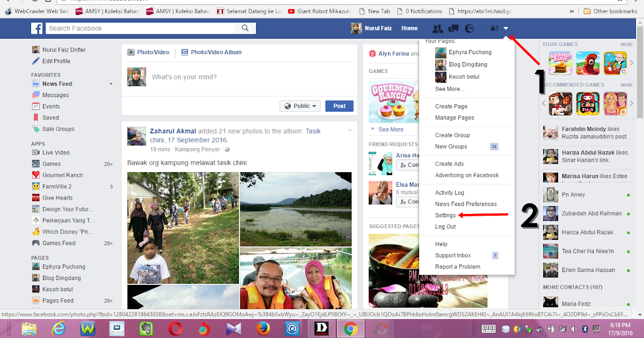Go to previous recommended games arrow
Viewport: 644px width, 338px height.
tap(544, 104)
